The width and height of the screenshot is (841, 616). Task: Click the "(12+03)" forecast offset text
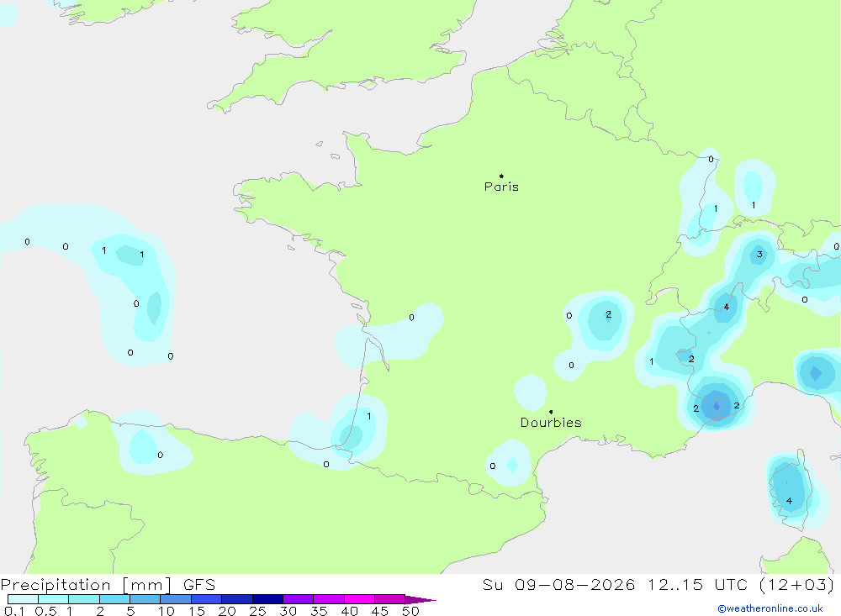796,584
